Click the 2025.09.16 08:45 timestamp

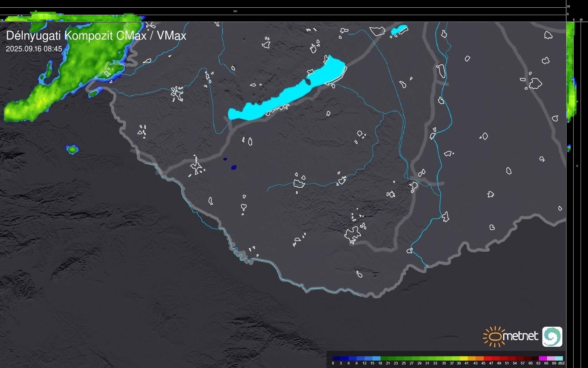34,49
